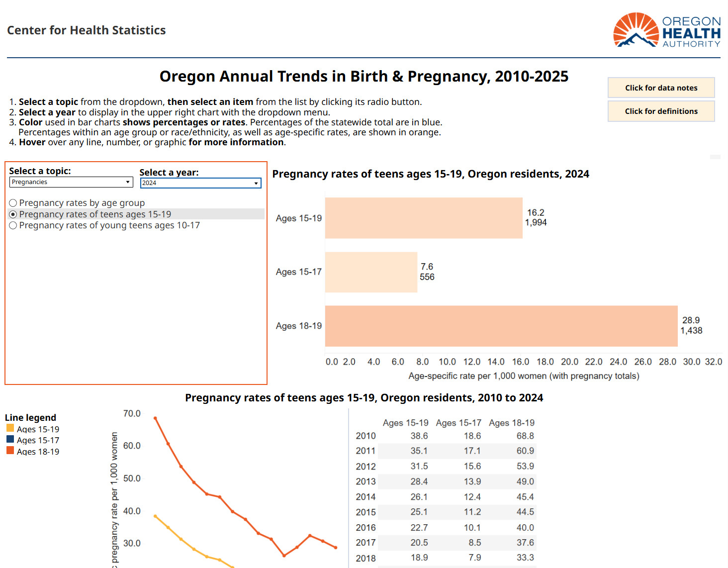Click the 33.3 value for 2018
728x568 pixels.
(x=525, y=558)
